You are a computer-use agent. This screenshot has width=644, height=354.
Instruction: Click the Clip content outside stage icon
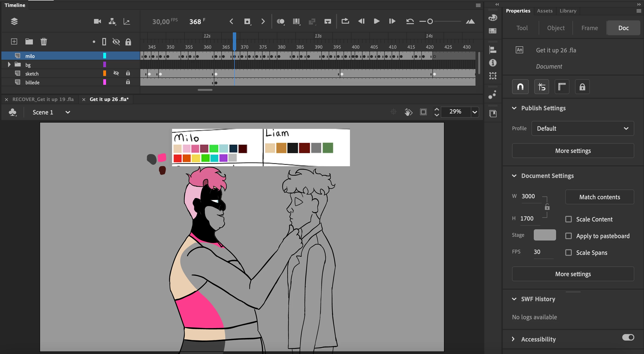[x=423, y=112]
